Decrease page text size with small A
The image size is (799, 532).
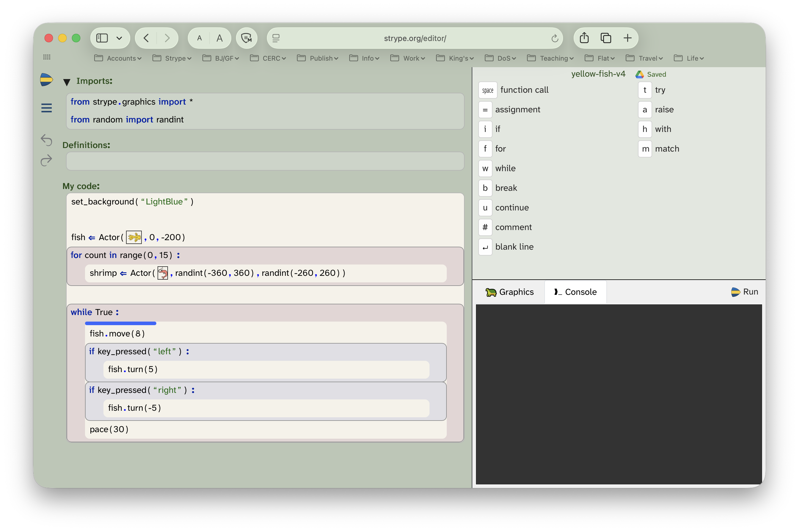[199, 38]
